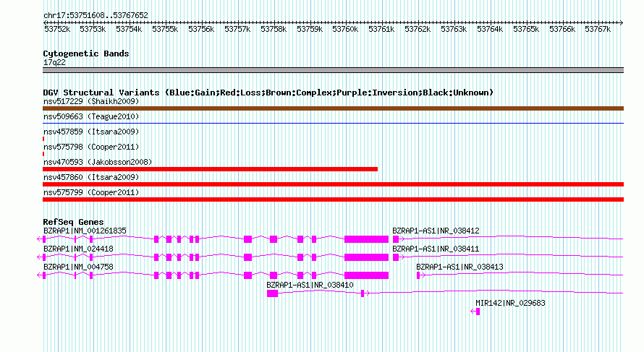The height and width of the screenshot is (352, 644).
Task: Click the 17q22 band label
Action: click(x=54, y=62)
